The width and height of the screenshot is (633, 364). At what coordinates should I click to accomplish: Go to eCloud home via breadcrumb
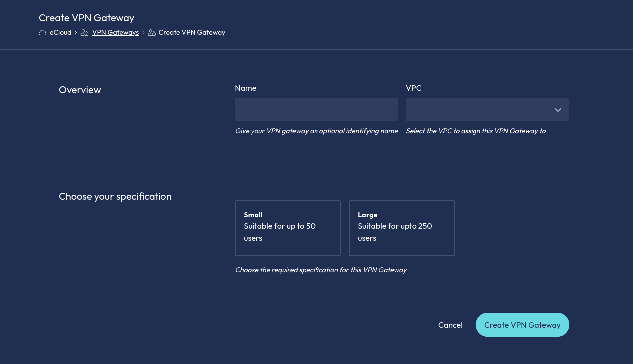pyautogui.click(x=60, y=32)
